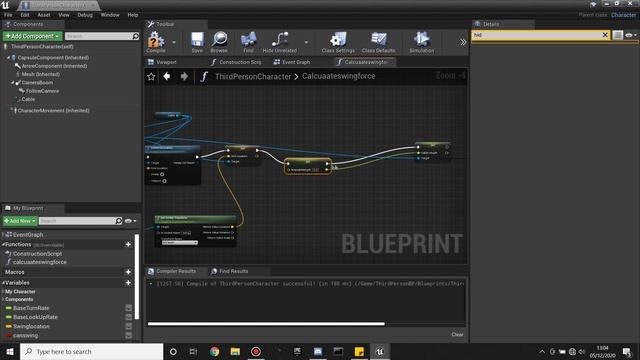Navigate forward in graph history arrow
The height and width of the screenshot is (360, 640).
coord(184,76)
